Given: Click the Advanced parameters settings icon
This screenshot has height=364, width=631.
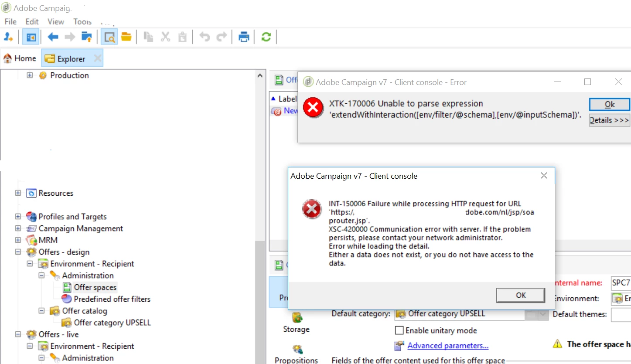Looking at the screenshot, I should click(x=399, y=346).
